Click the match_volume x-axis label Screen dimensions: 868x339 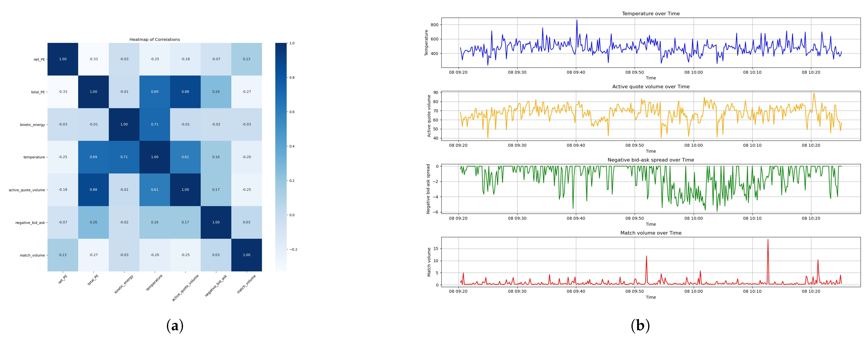[246, 284]
